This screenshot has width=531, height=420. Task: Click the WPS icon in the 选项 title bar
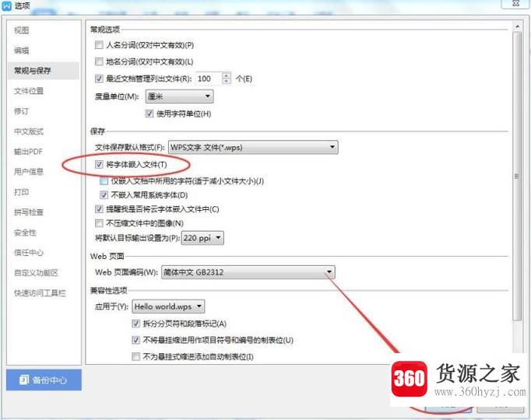(7, 5)
